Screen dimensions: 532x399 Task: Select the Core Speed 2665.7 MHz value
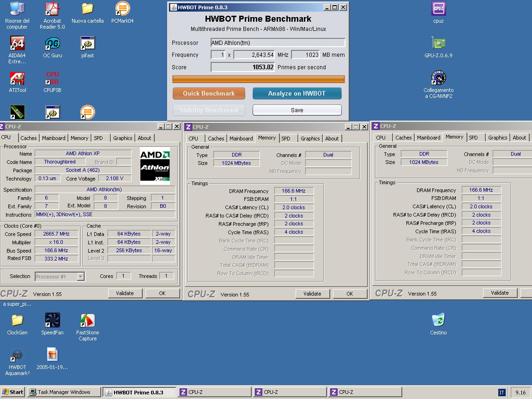pos(56,234)
